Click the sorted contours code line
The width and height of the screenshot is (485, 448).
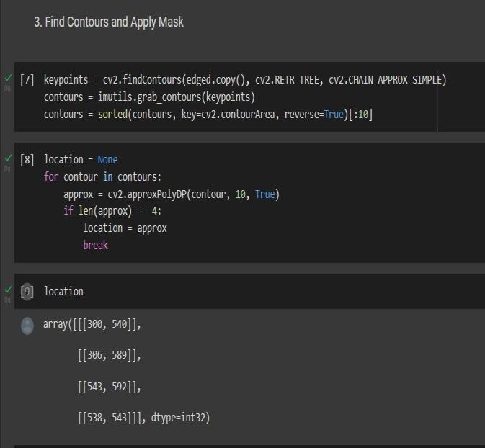click(x=208, y=115)
